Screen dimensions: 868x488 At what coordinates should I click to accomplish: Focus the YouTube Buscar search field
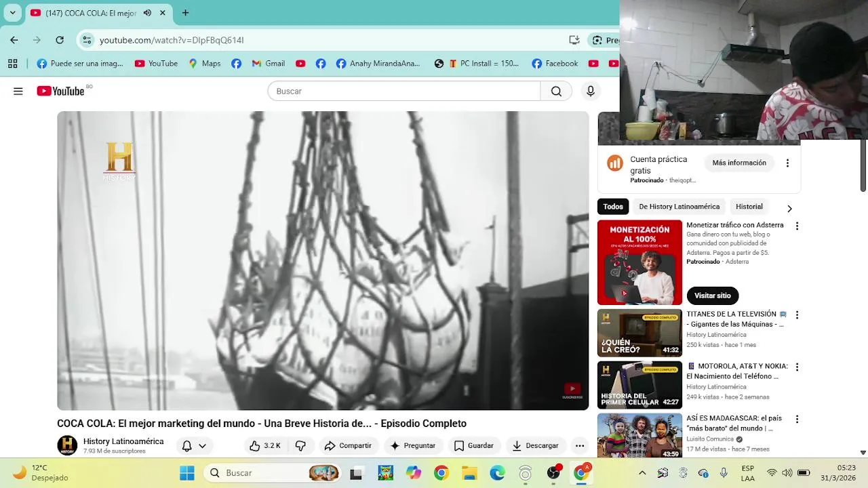tap(404, 91)
